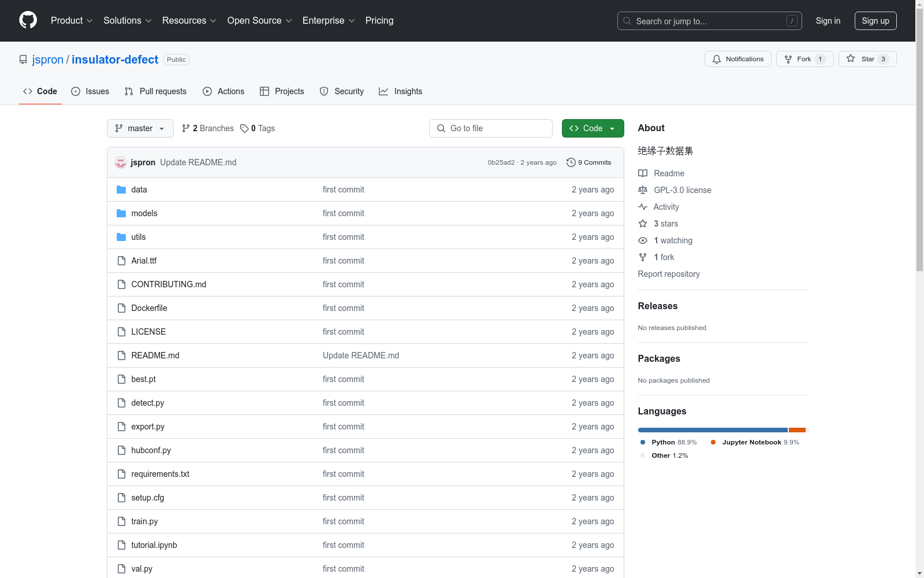Click the file icon beside setup.cfg
924x578 pixels.
(121, 498)
